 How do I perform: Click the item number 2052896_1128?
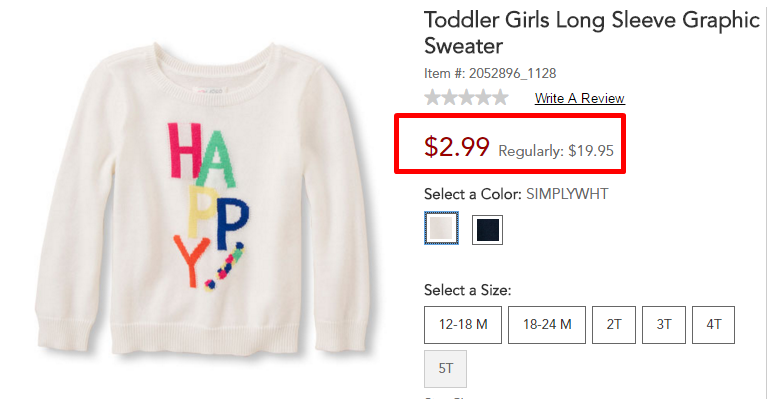coord(512,73)
